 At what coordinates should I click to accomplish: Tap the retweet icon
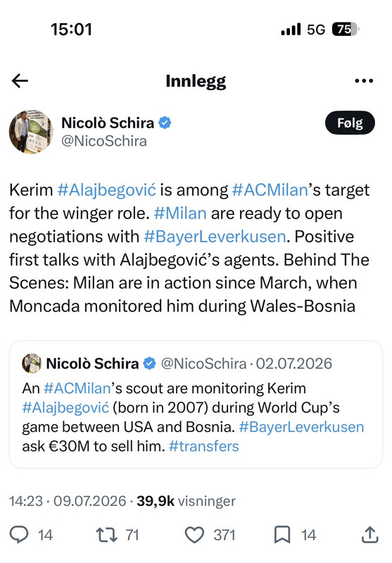coord(106,535)
